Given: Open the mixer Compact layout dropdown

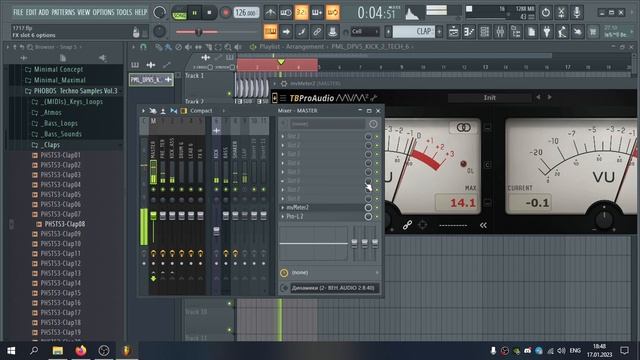Looking at the screenshot, I should (x=201, y=111).
